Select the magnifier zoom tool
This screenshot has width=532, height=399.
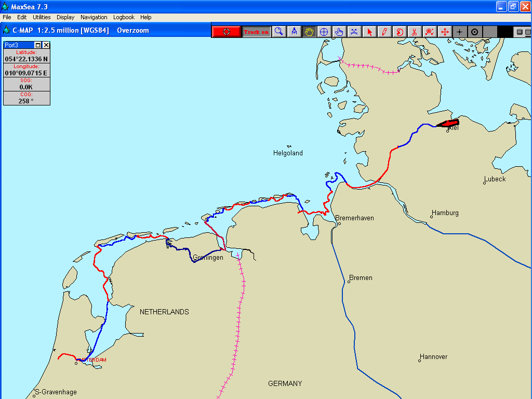(279, 32)
